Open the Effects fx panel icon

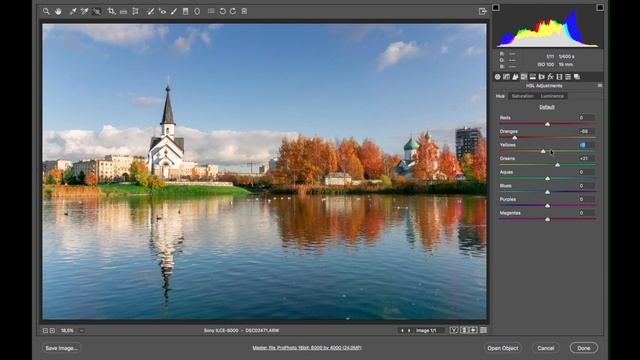pyautogui.click(x=550, y=77)
